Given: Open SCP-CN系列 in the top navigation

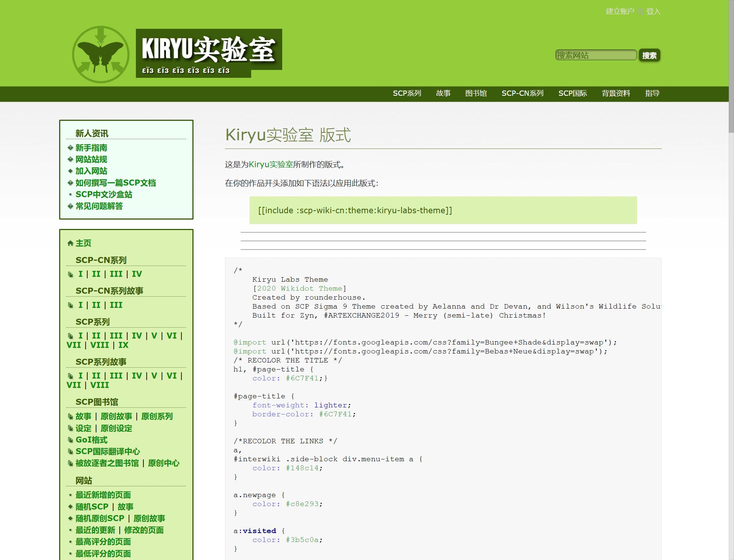Looking at the screenshot, I should 523,93.
